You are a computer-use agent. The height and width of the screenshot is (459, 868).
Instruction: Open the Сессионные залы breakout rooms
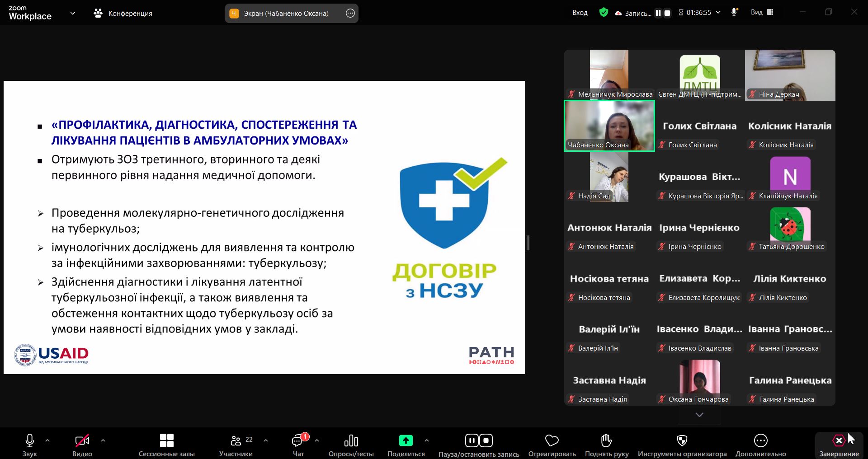pyautogui.click(x=166, y=445)
